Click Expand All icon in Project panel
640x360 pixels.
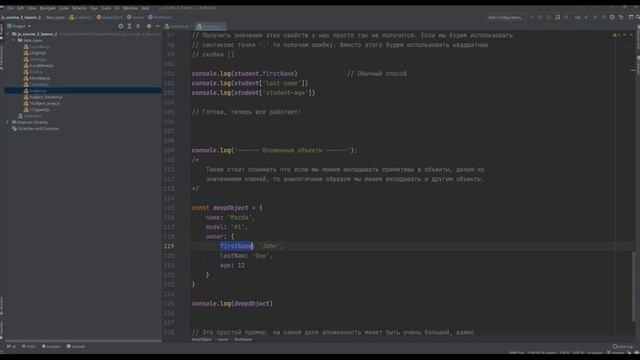pos(129,26)
